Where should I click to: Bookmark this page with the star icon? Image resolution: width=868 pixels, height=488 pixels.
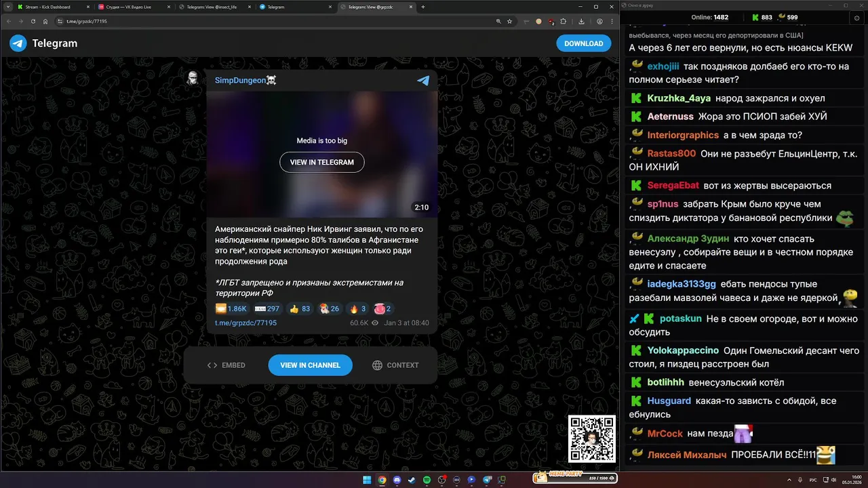[510, 21]
